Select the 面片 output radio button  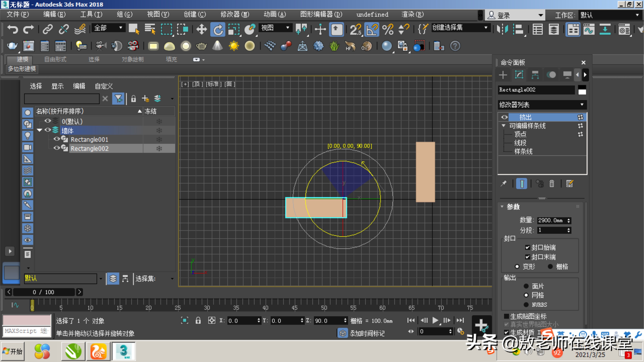526,286
